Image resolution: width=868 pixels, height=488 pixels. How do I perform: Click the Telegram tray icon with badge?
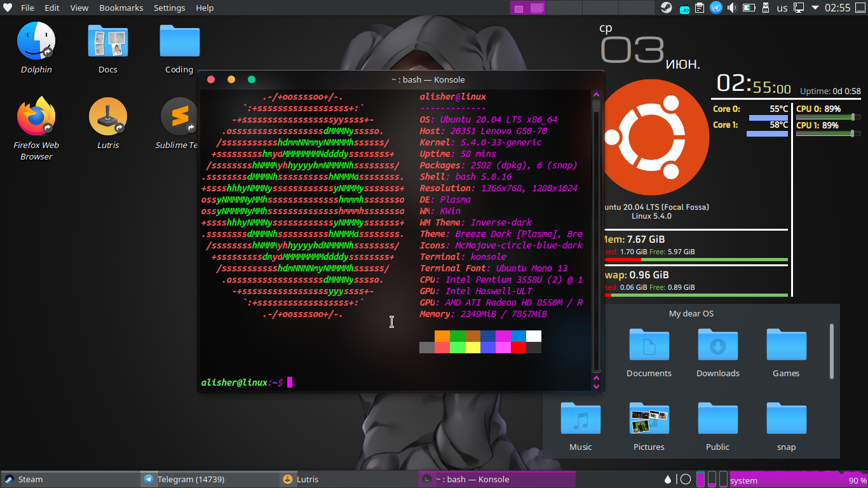683,8
